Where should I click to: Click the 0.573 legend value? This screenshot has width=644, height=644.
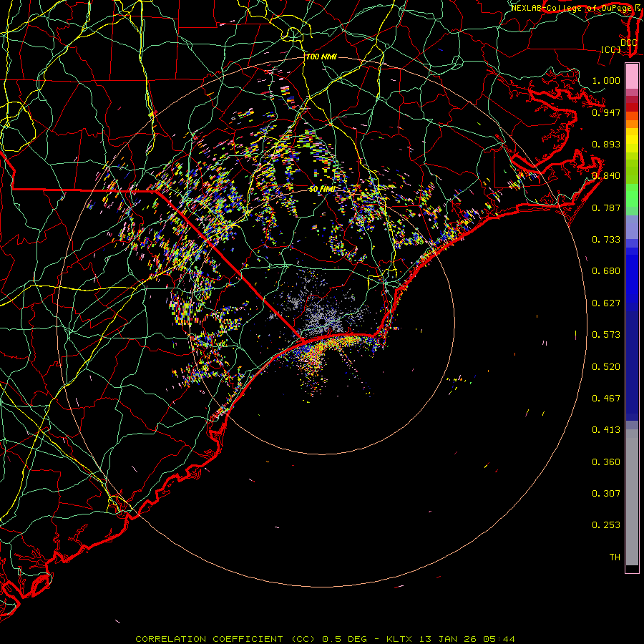pos(606,335)
